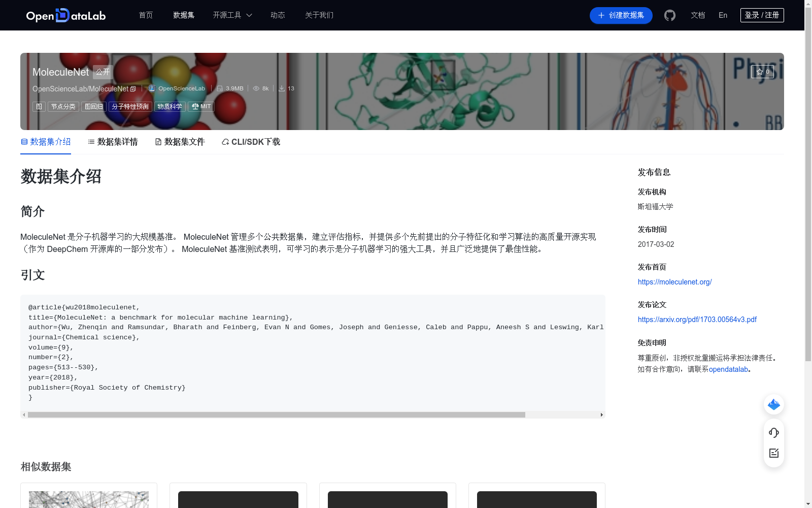Open 文档 link in header

coord(698,15)
